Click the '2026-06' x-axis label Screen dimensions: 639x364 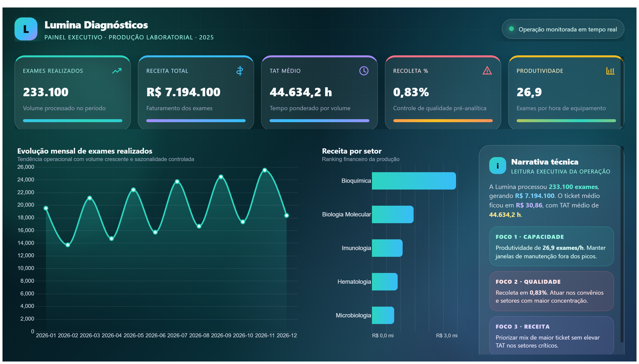(155, 336)
